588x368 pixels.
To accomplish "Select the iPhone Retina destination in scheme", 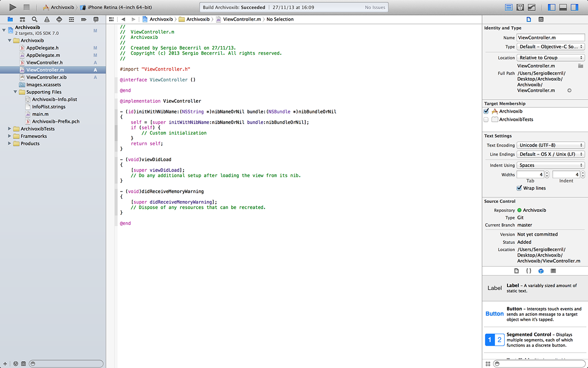I will [x=117, y=7].
